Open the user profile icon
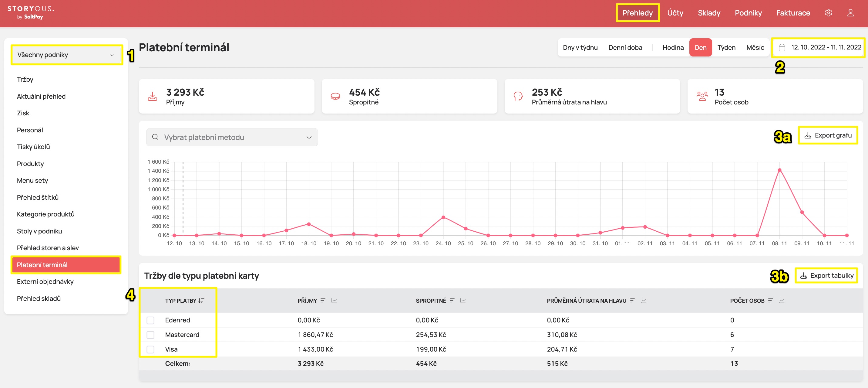This screenshot has height=388, width=868. 850,13
